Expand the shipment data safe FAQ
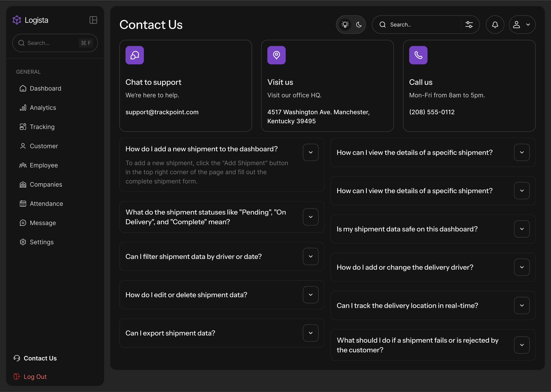Screen dimensions: 551x392 [x=522, y=229]
